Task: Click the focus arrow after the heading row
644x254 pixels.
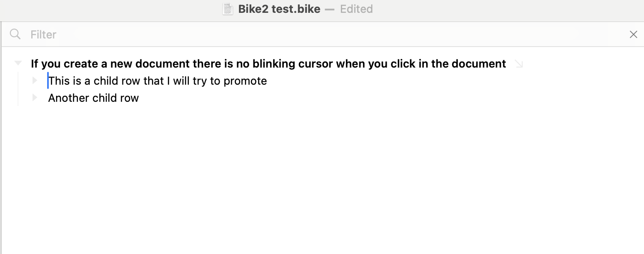Action: coord(519,64)
